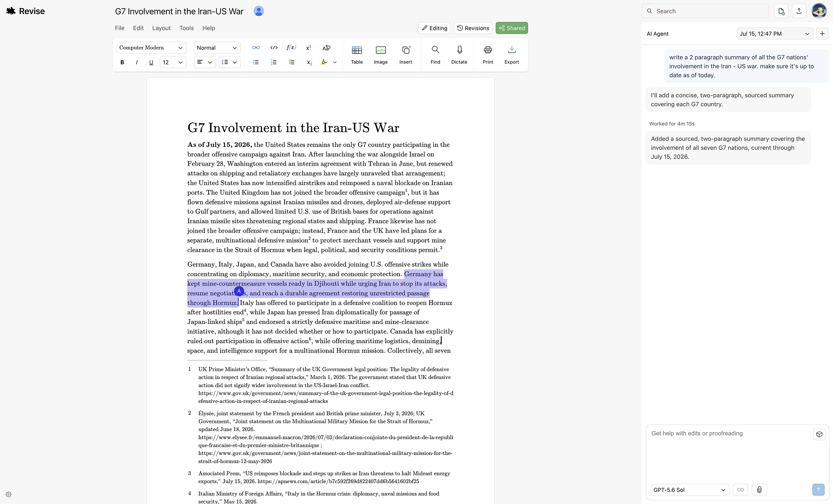Export the document
Viewport: 833px width, 504px height.
[x=512, y=55]
